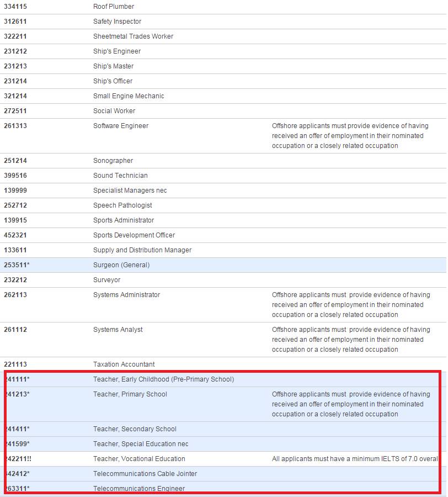Image resolution: width=448 pixels, height=497 pixels.
Task: Click the IELTS 7.0 requirement note
Action: (x=354, y=459)
